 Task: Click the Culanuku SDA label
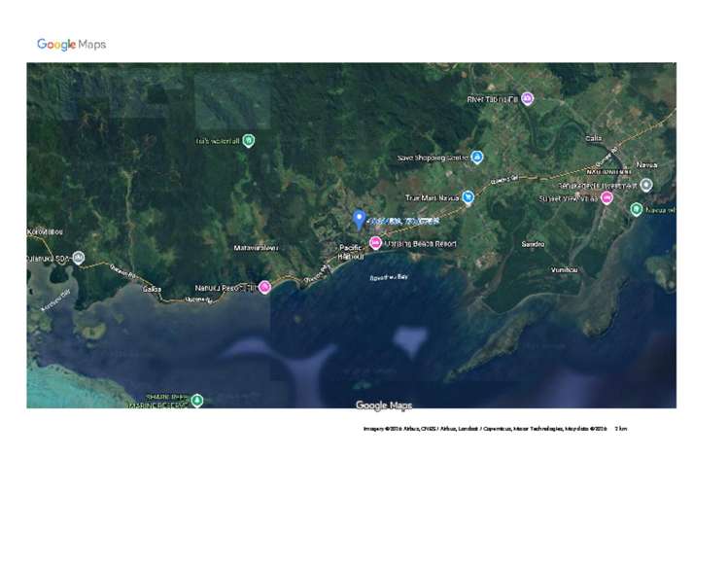(x=49, y=259)
